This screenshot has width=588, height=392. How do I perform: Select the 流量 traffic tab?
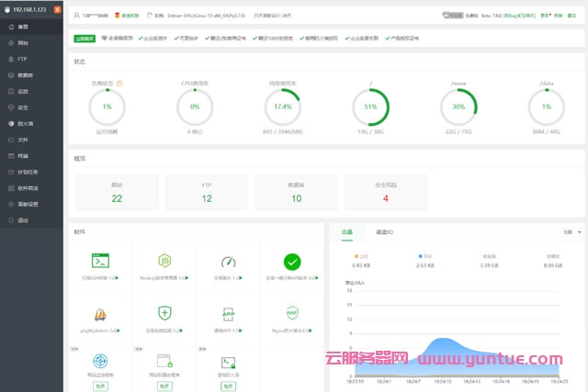[x=346, y=232]
